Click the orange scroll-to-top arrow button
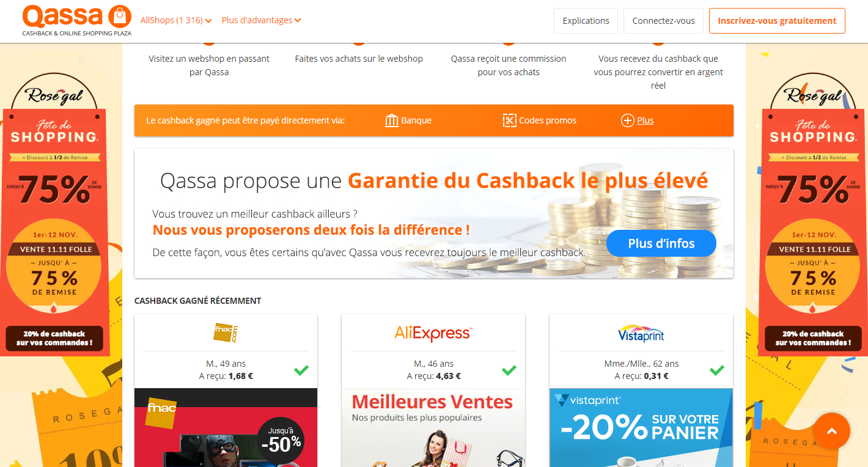 tap(832, 431)
